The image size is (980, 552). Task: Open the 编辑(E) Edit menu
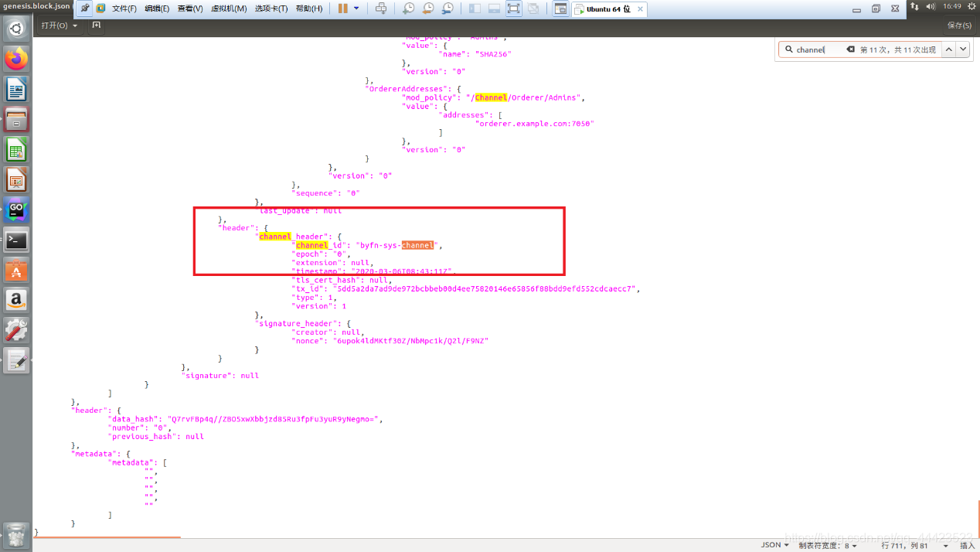click(157, 9)
